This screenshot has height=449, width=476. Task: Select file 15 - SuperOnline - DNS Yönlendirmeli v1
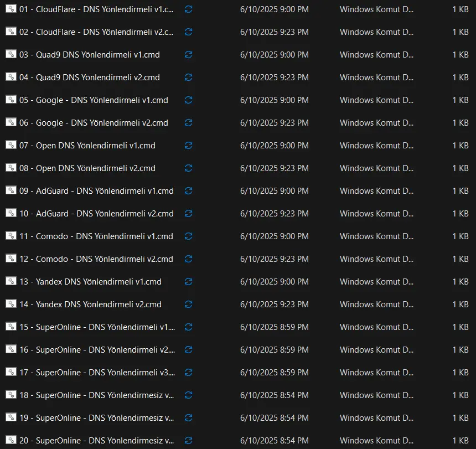(97, 327)
